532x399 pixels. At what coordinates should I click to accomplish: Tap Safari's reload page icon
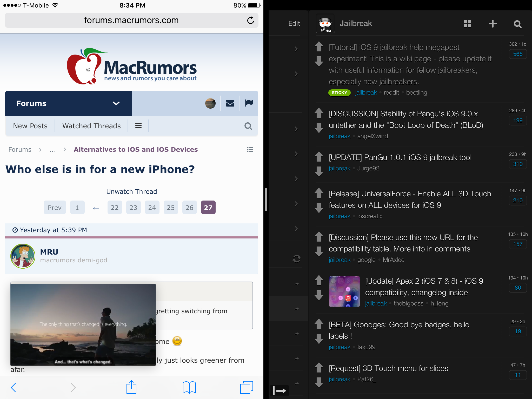pos(250,20)
